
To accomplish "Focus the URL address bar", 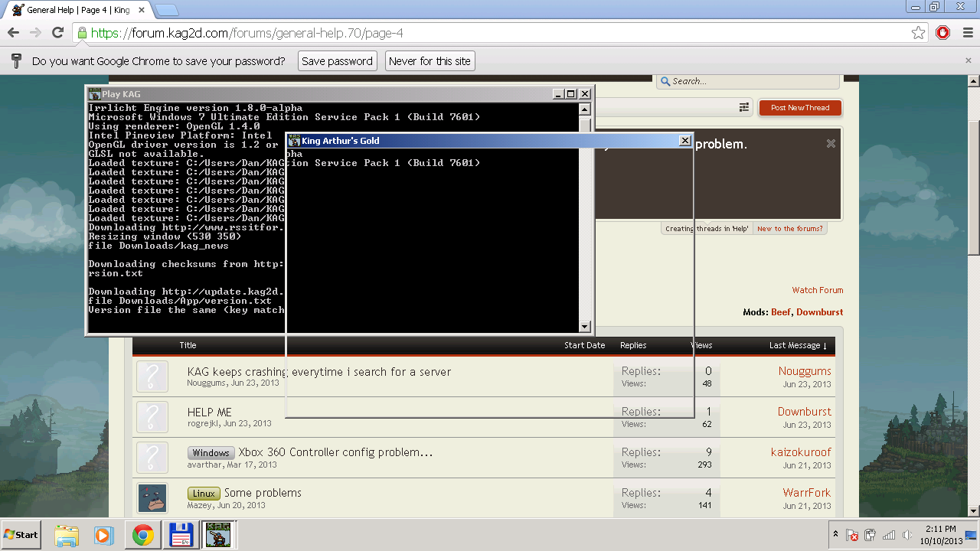I will pyautogui.click(x=501, y=33).
